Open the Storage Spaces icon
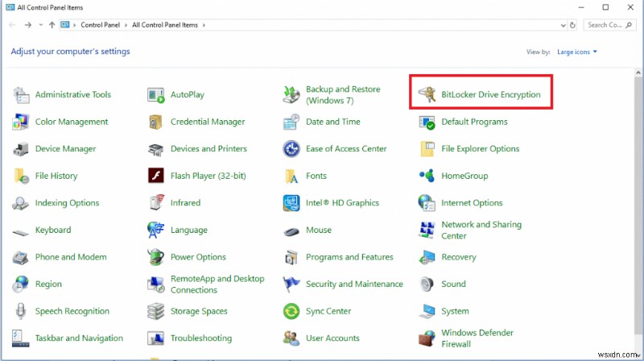 click(x=155, y=311)
